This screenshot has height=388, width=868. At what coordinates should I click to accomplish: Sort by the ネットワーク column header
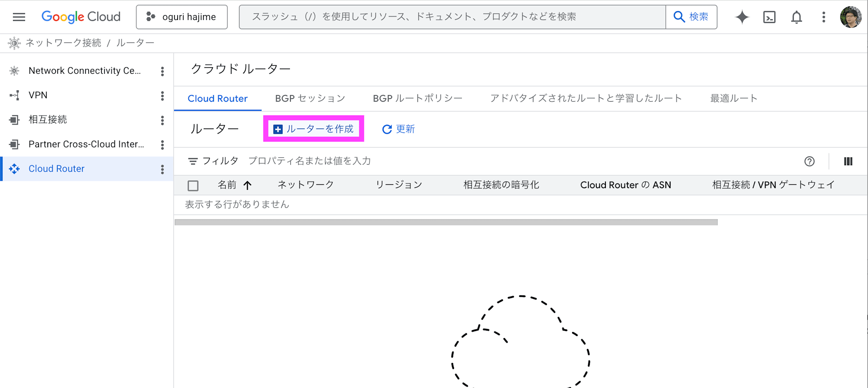(x=306, y=185)
